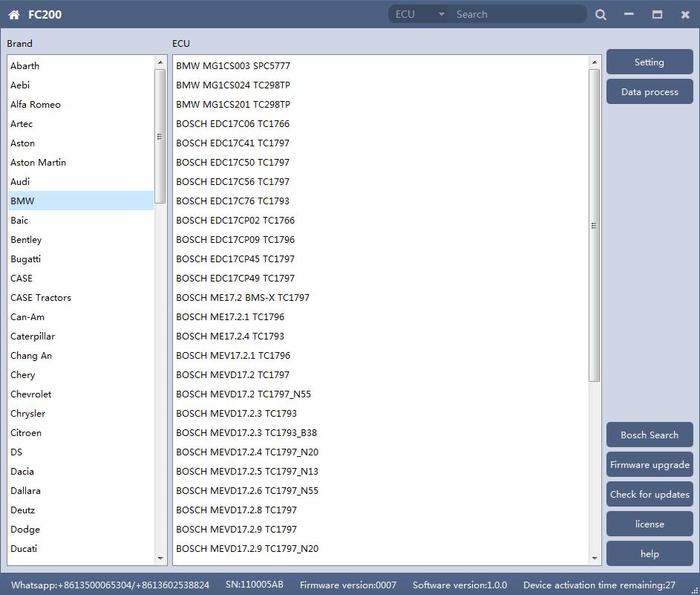This screenshot has width=700, height=595.
Task: Select BOSCH EDC17C50 TC1797 ECU
Action: (232, 163)
